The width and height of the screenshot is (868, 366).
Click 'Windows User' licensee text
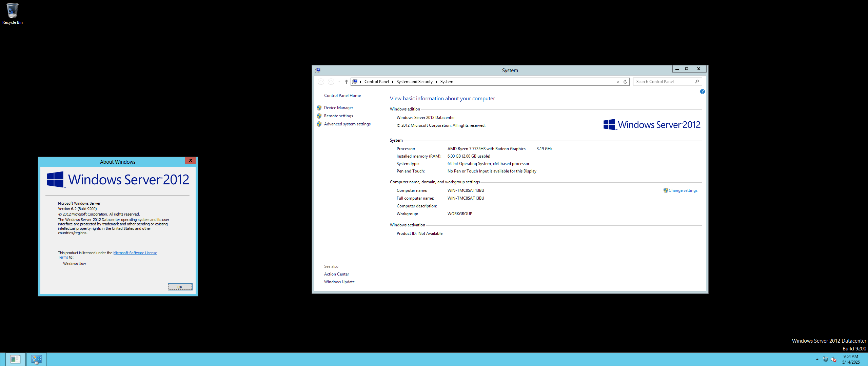(75, 264)
